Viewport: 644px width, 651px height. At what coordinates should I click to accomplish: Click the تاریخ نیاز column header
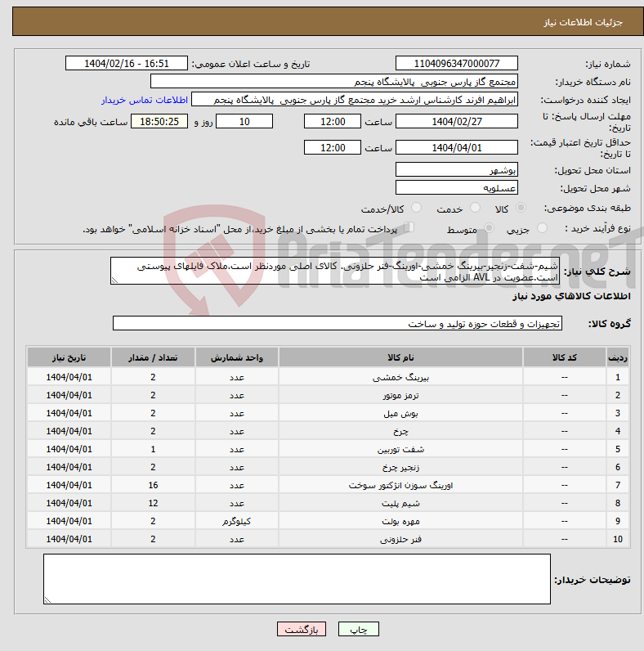[x=69, y=357]
